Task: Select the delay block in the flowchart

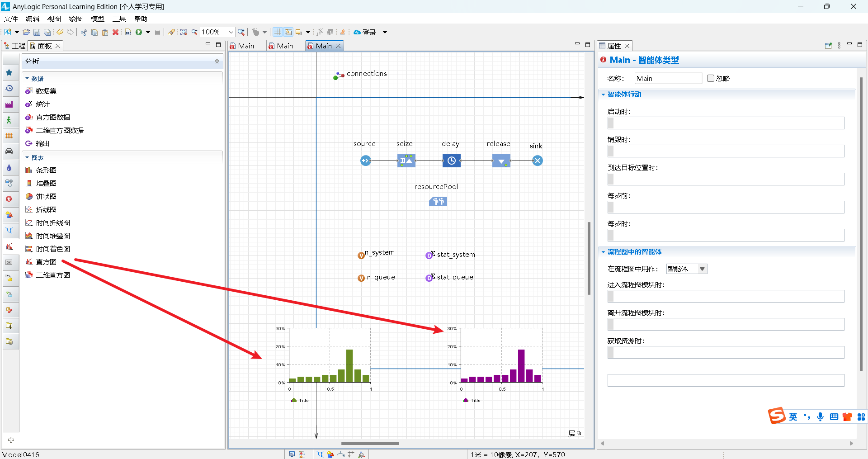Action: (451, 161)
